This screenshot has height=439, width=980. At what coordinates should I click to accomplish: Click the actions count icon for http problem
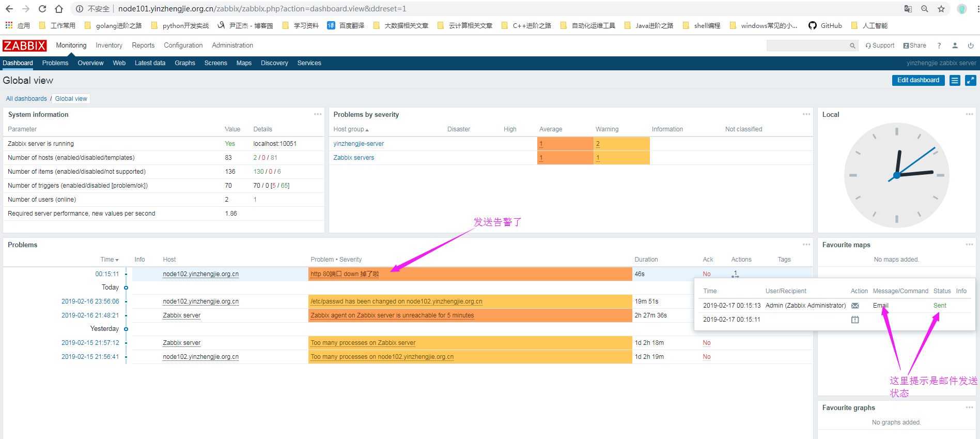pos(735,274)
